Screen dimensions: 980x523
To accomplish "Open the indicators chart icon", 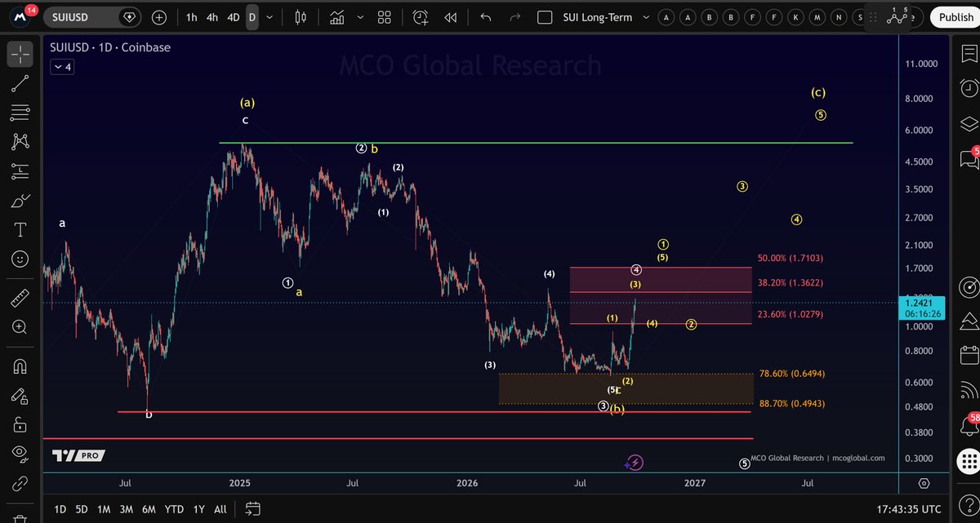I will pos(336,17).
